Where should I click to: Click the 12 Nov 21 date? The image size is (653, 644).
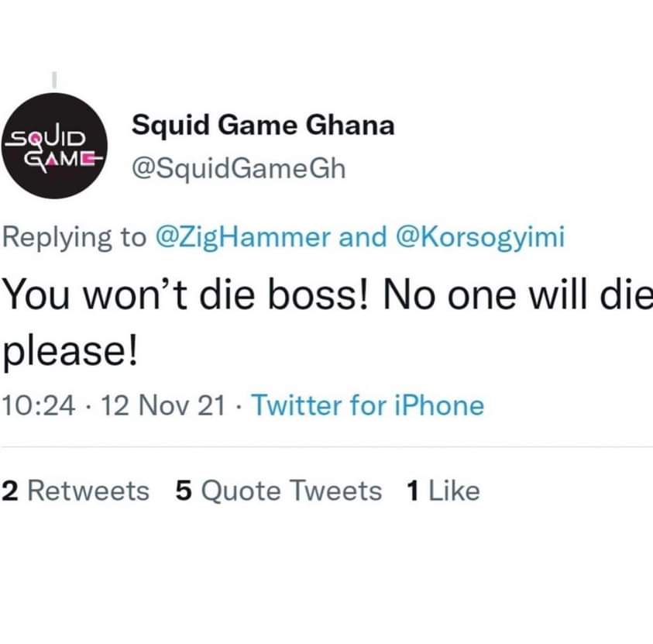(x=163, y=405)
